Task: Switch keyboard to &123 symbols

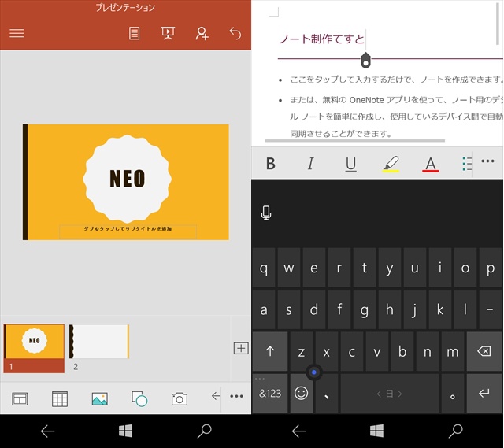Action: [x=270, y=393]
